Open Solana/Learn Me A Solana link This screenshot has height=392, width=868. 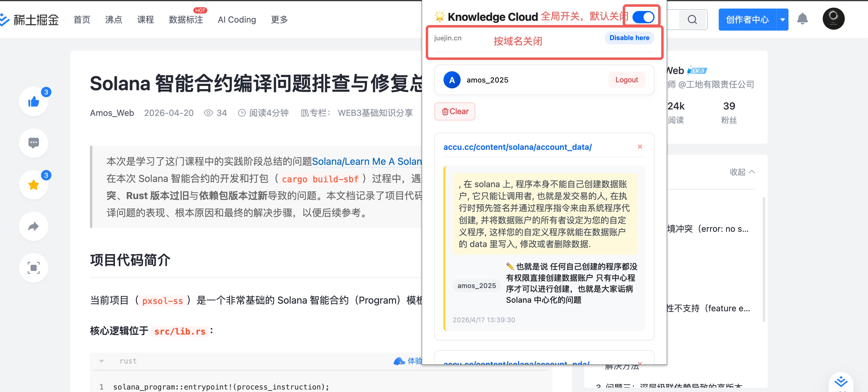[367, 161]
